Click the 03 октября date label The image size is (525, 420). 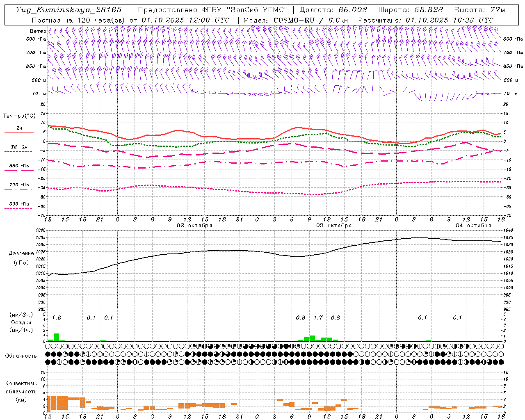tap(334, 226)
